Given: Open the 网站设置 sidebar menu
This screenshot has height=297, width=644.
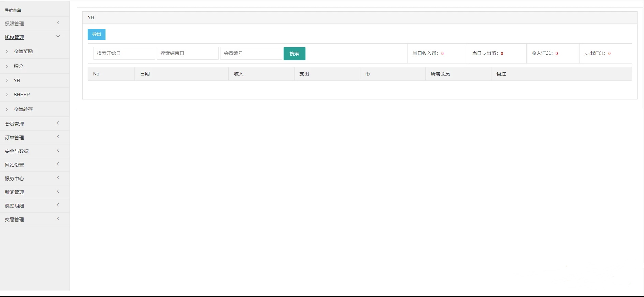Looking at the screenshot, I should click(14, 165).
